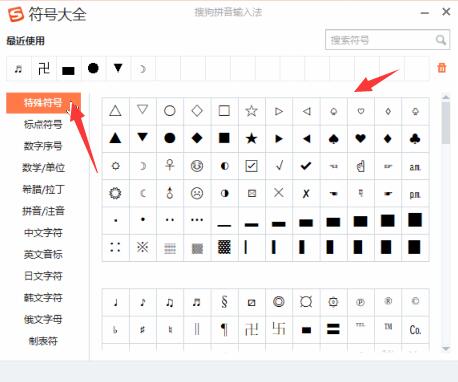Open the 希腊/拉丁 category
This screenshot has height=382, width=458.
point(43,189)
